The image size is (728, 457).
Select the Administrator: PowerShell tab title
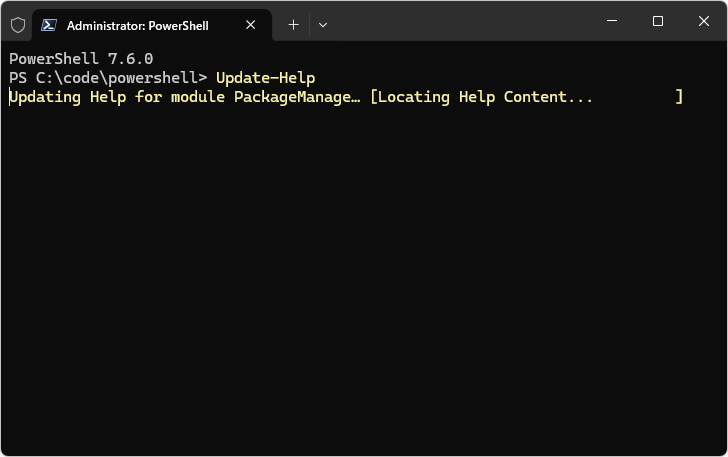[x=137, y=25]
